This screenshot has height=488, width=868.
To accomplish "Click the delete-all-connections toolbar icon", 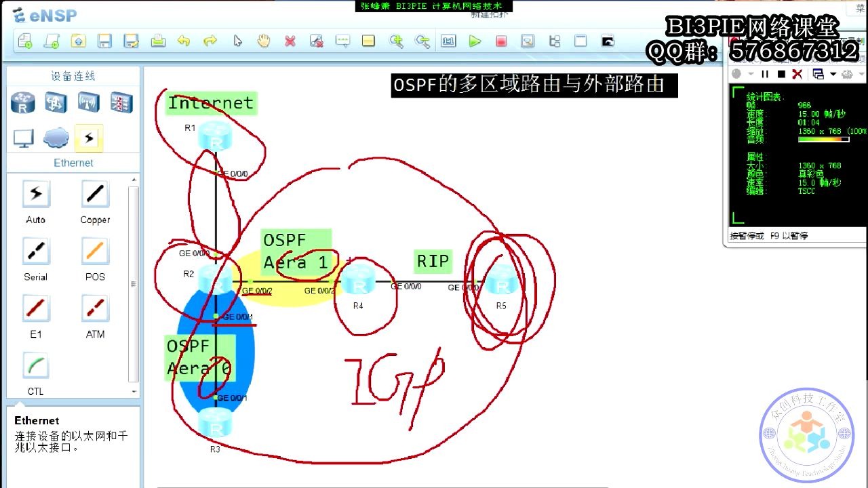I will tap(316, 41).
